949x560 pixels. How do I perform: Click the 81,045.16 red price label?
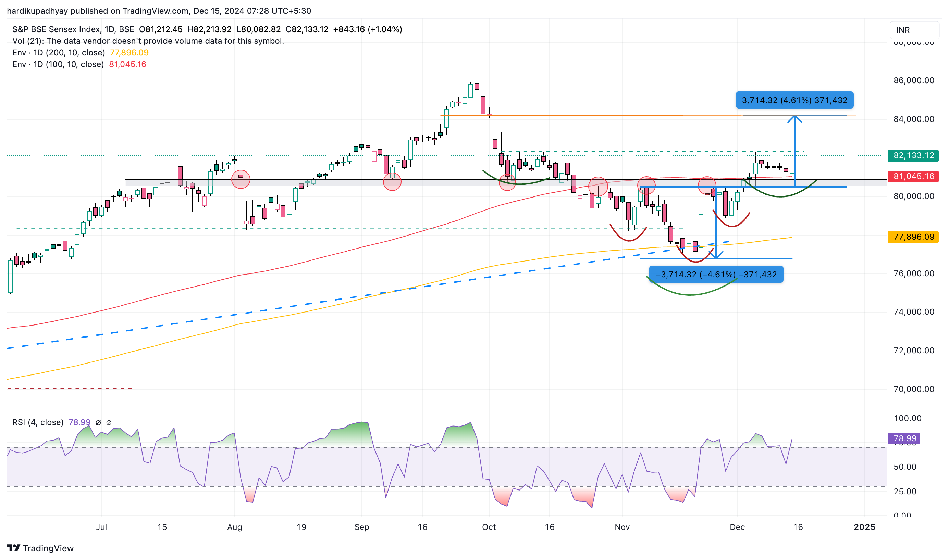point(913,176)
